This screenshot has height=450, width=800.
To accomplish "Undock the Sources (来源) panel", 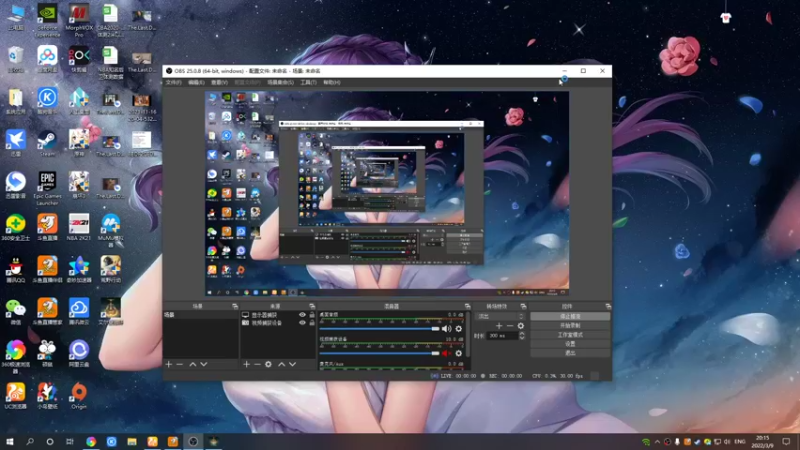I will 312,306.
